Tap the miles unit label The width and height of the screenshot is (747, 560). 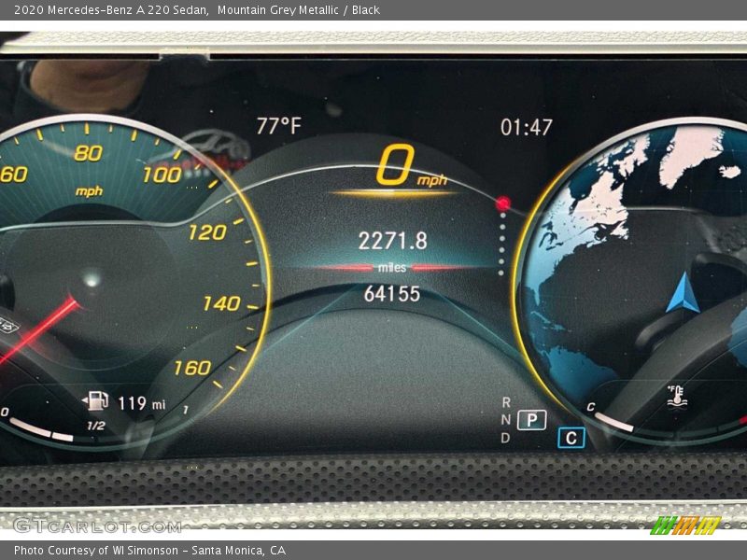(x=392, y=268)
